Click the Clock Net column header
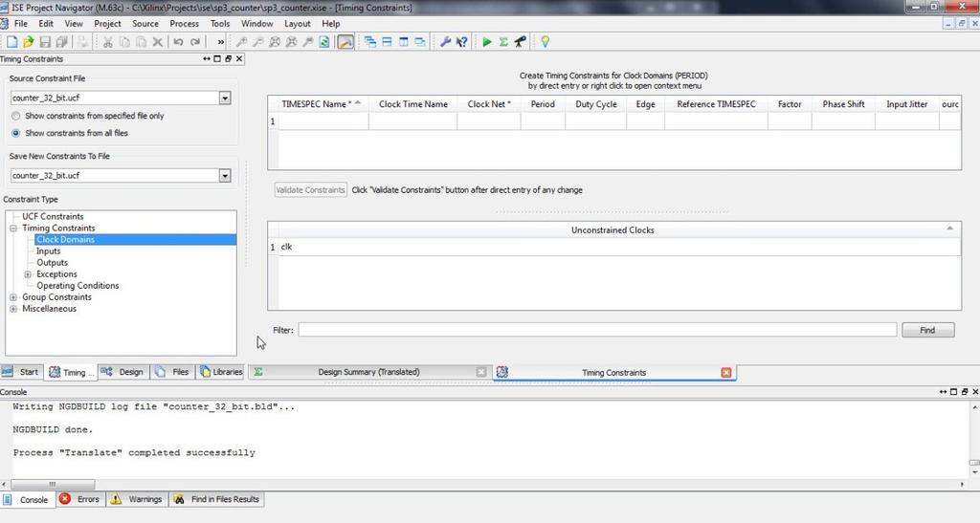 [x=489, y=104]
